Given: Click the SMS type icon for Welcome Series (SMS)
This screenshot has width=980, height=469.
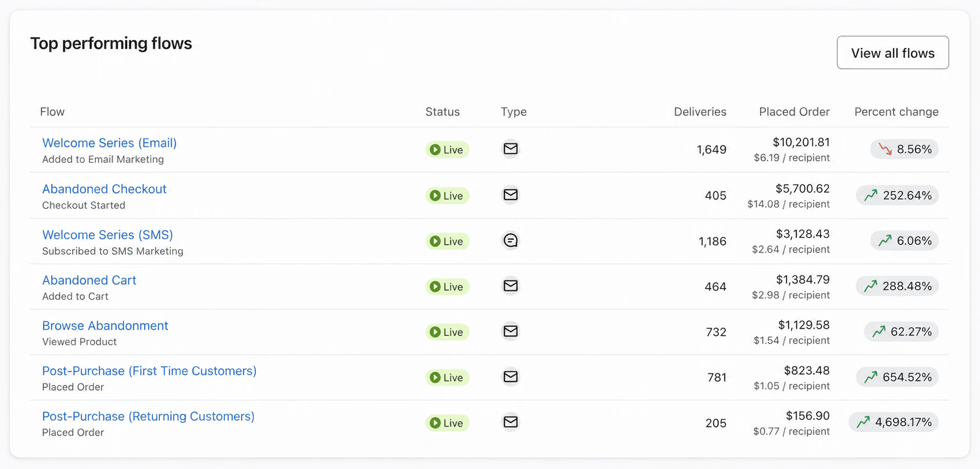Looking at the screenshot, I should (x=510, y=240).
